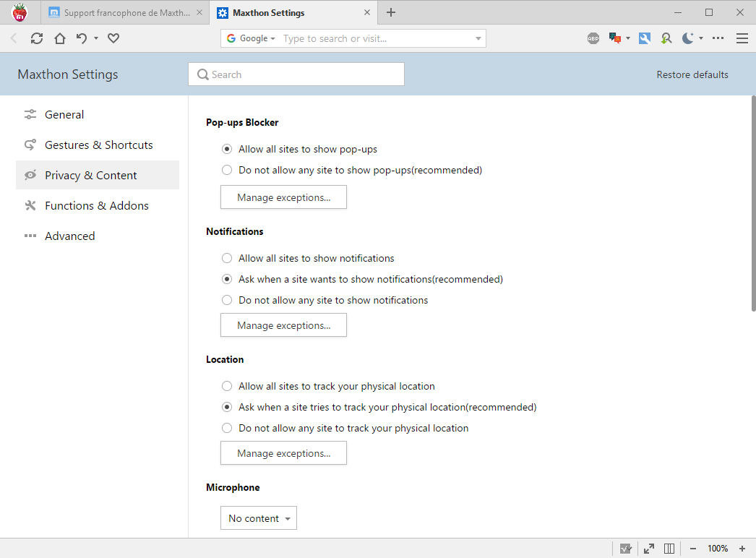756x558 pixels.
Task: Click the Location section heading
Action: point(225,359)
